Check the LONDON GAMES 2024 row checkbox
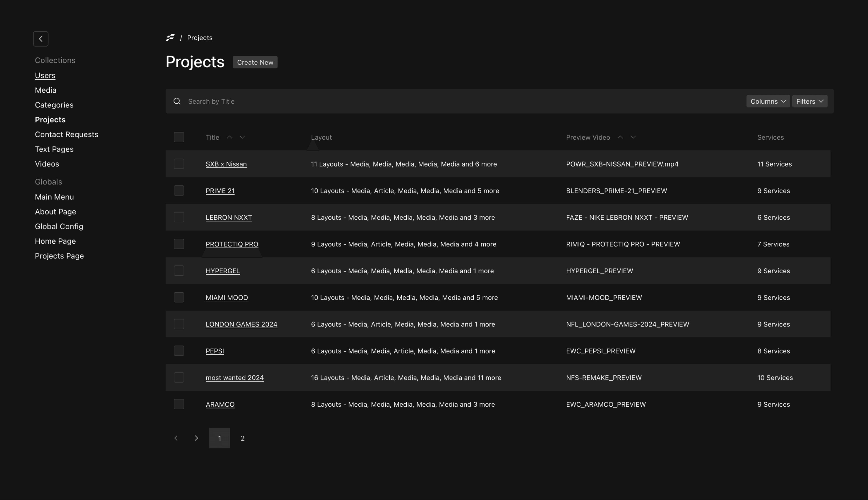The height and width of the screenshot is (500, 868). coord(179,324)
